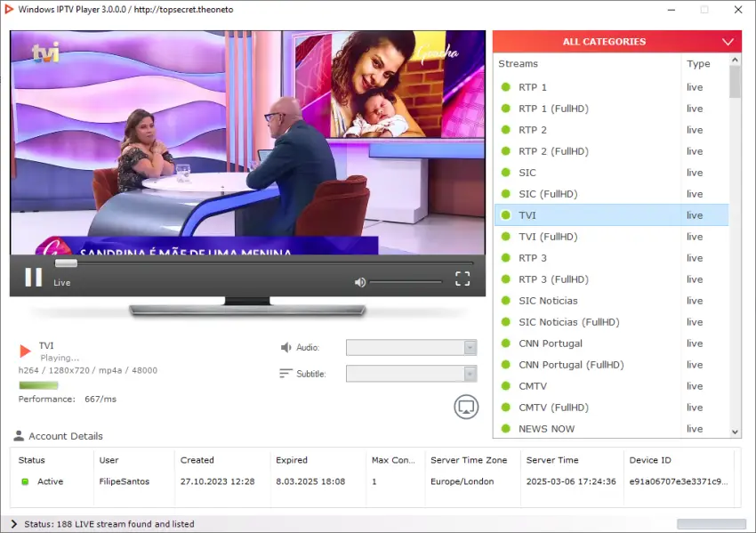This screenshot has width=756, height=533.
Task: Click green status dot for CMTV
Action: pyautogui.click(x=506, y=386)
